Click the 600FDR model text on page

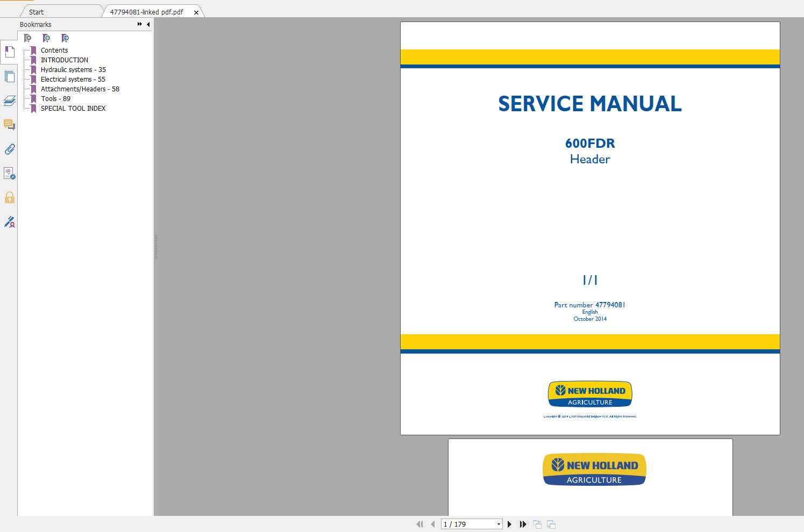coord(590,143)
